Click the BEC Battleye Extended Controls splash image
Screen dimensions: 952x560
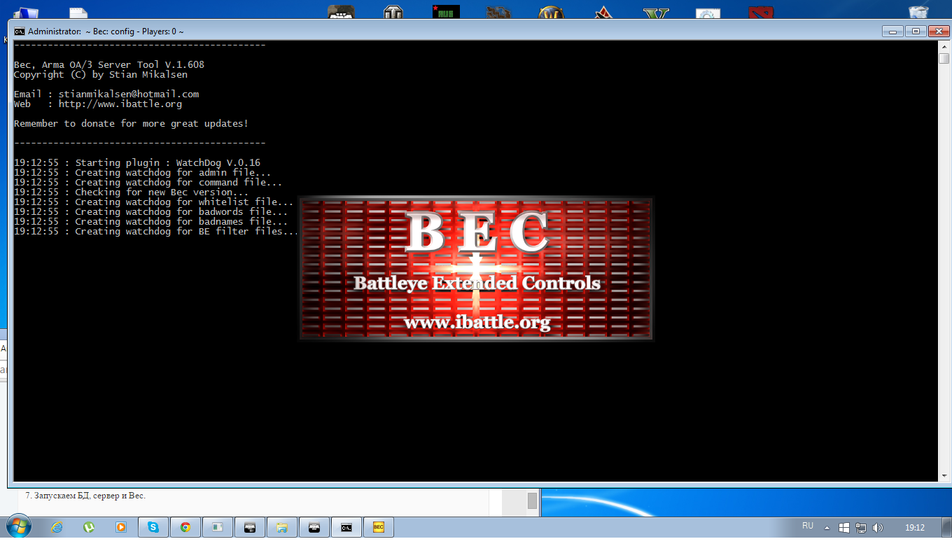[x=477, y=268]
